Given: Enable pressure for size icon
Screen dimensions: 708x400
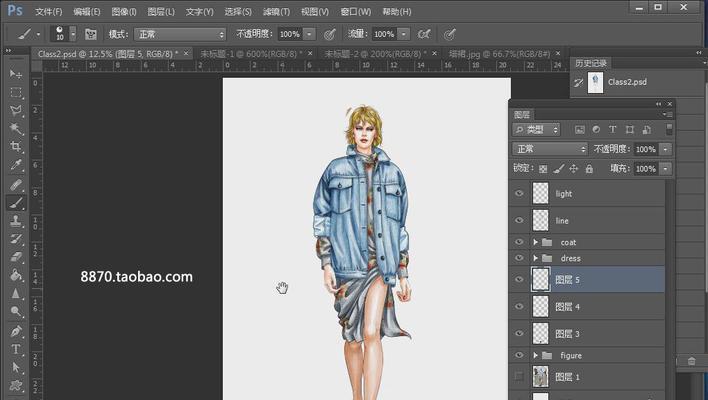Looking at the screenshot, I should (x=449, y=34).
